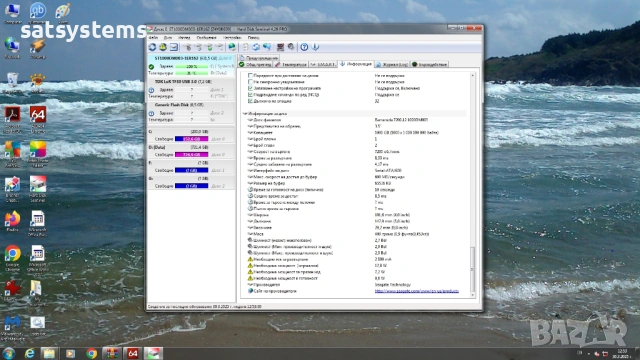Viewport: 640px width, 360px height.
Task: Click the network computers toolbar icon
Action: click(267, 47)
